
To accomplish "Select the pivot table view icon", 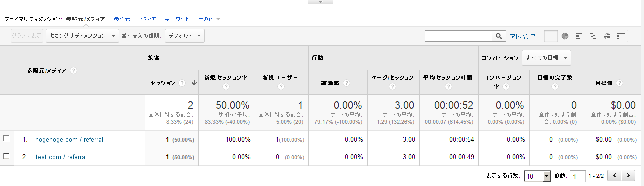I will (x=621, y=36).
